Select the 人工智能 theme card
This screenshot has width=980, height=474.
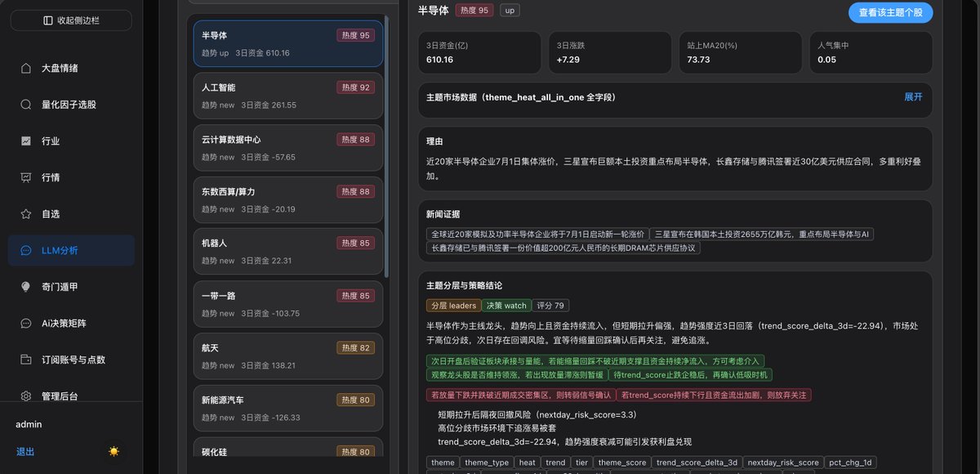click(x=288, y=96)
